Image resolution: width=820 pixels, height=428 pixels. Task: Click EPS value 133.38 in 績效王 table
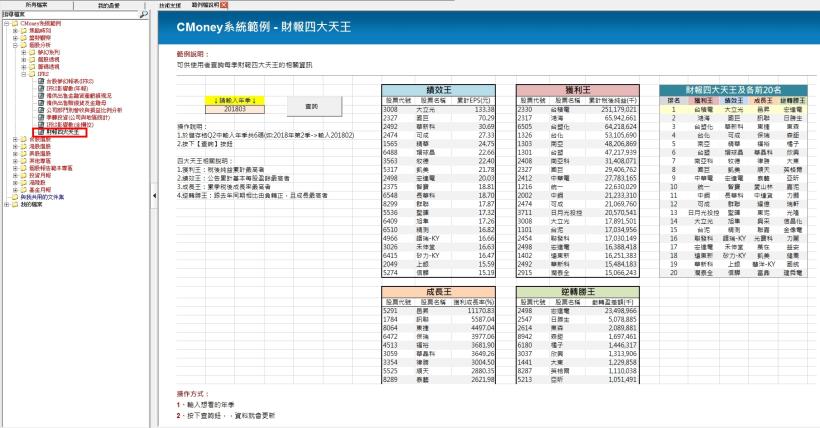click(484, 109)
